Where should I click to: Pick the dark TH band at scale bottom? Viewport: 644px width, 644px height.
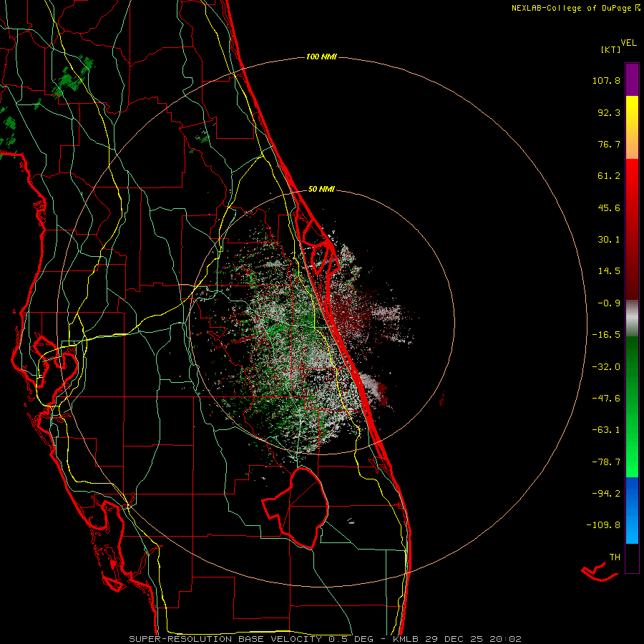click(632, 557)
